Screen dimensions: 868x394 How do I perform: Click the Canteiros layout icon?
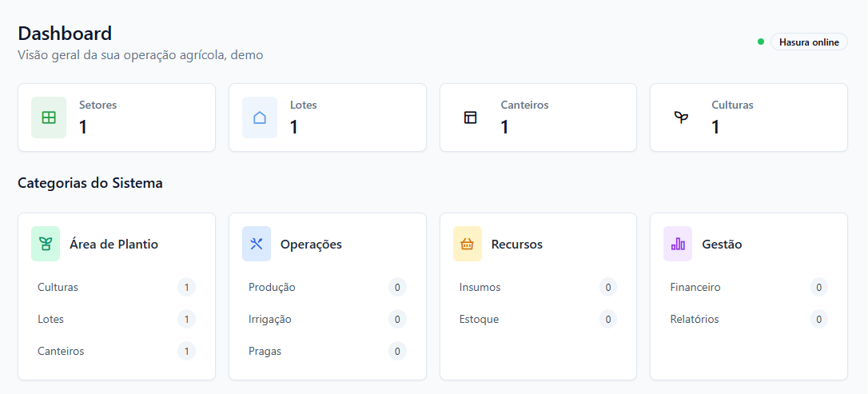471,117
